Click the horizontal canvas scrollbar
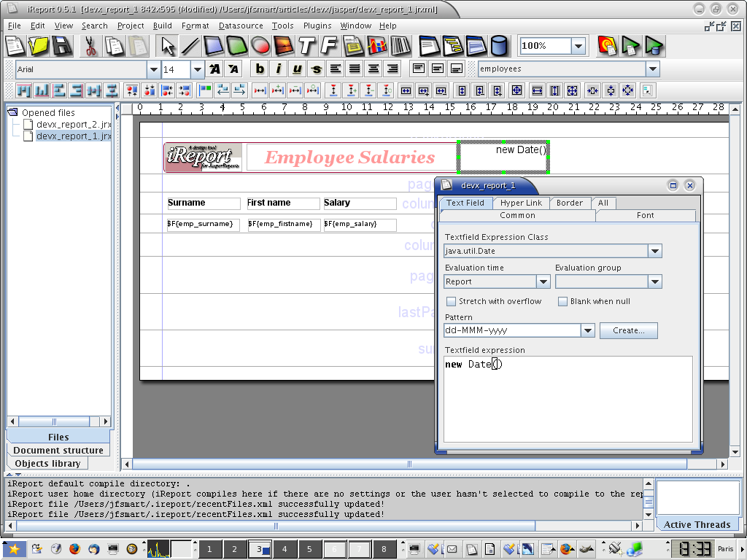Viewport: 747px width, 560px height. point(409,464)
